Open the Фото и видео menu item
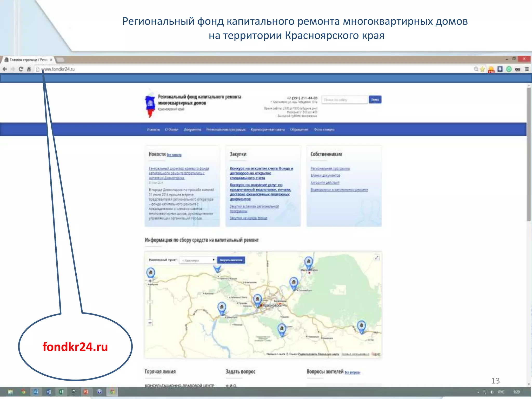532x399 pixels. click(x=324, y=129)
